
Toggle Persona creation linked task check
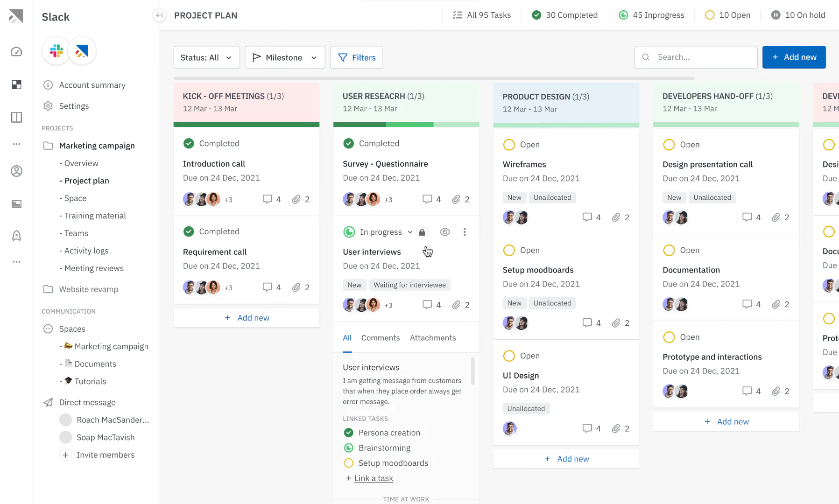(x=349, y=433)
